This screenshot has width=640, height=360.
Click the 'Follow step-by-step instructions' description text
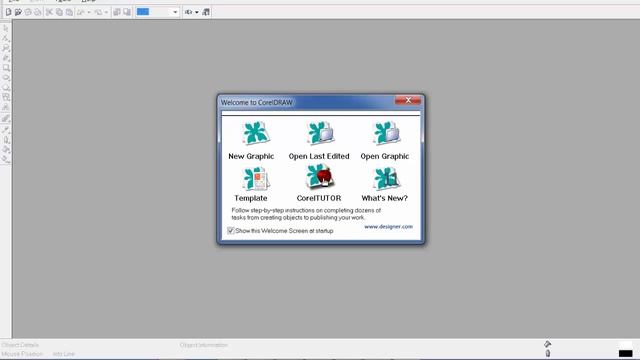pos(306,214)
